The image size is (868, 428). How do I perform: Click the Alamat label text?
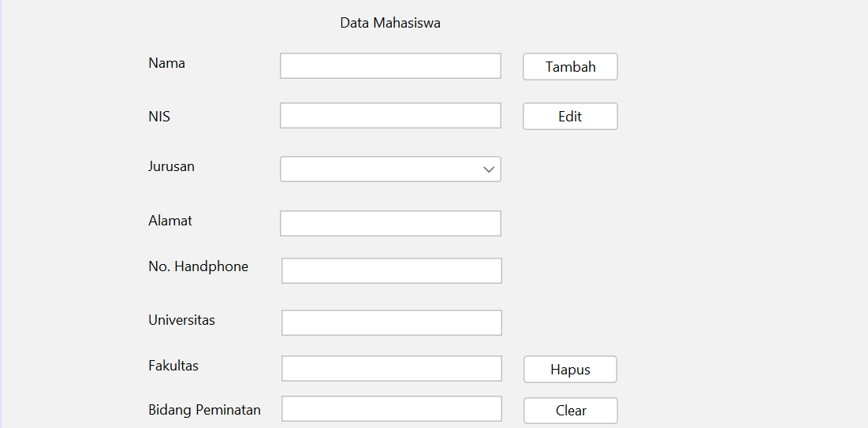tap(170, 221)
